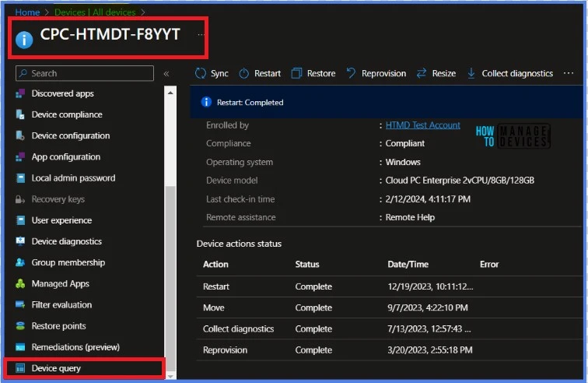
Task: Click the Sync icon in toolbar
Action: click(x=200, y=73)
